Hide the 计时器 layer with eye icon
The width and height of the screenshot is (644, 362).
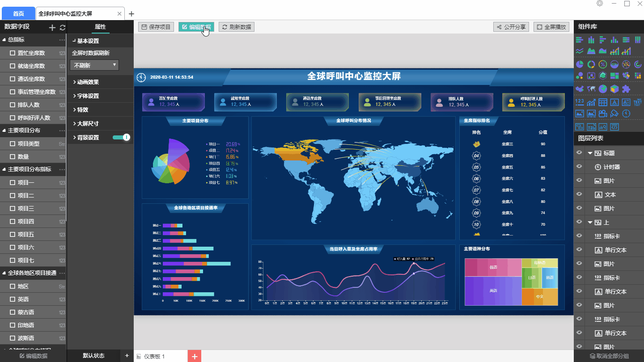click(x=579, y=167)
